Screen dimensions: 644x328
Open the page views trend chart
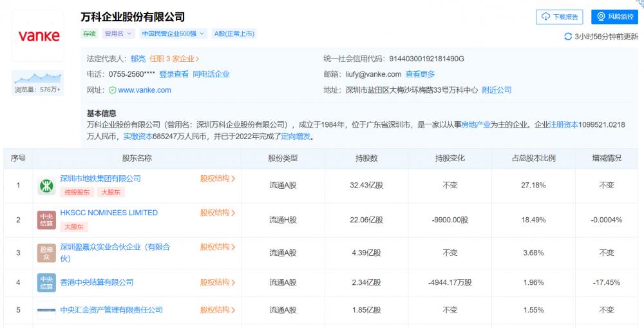(38, 78)
